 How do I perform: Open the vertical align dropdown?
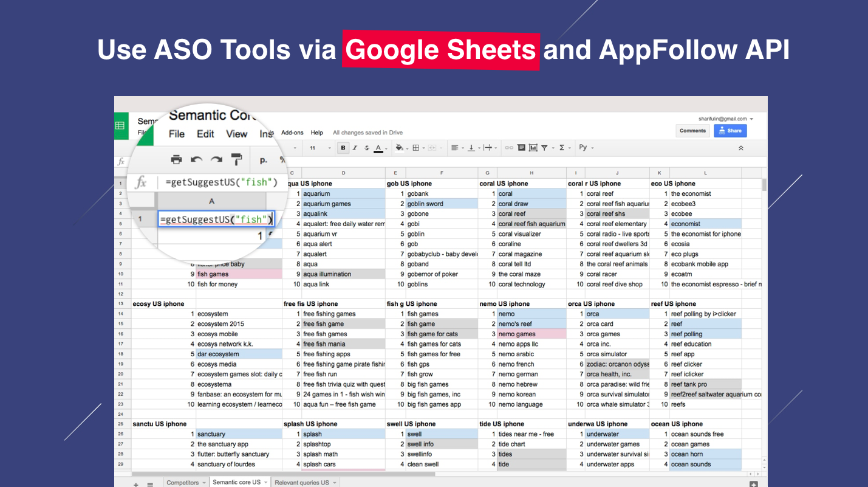pyautogui.click(x=474, y=147)
